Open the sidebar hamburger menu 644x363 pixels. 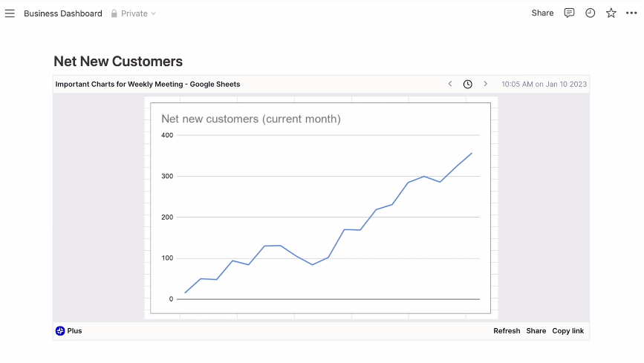pyautogui.click(x=10, y=13)
